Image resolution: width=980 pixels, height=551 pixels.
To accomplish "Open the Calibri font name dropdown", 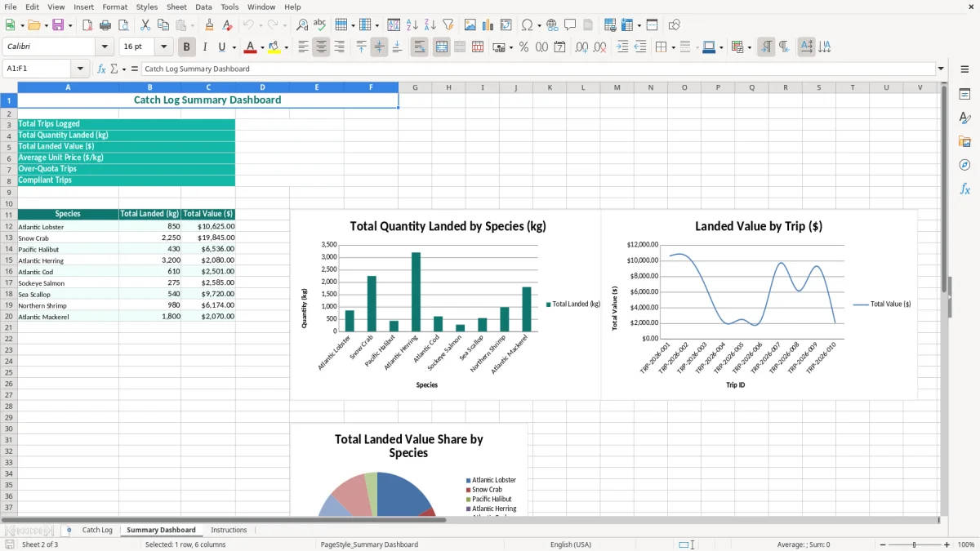I will [105, 47].
